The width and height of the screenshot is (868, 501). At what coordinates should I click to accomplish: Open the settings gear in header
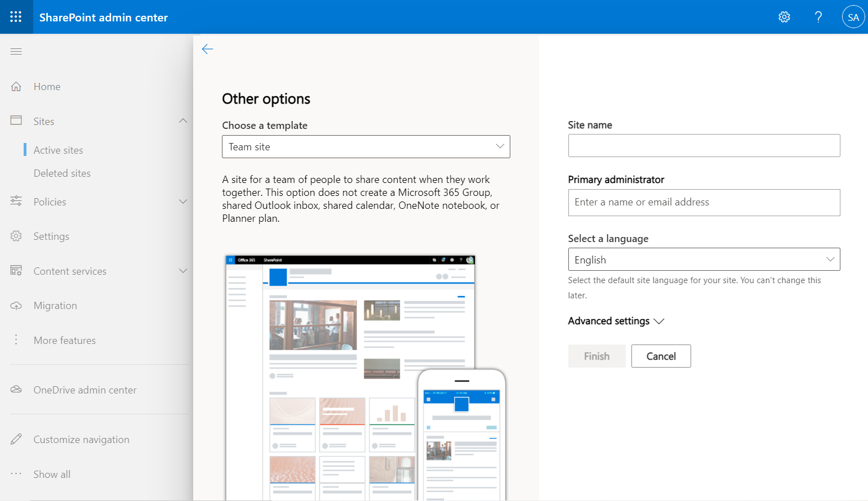tap(784, 17)
